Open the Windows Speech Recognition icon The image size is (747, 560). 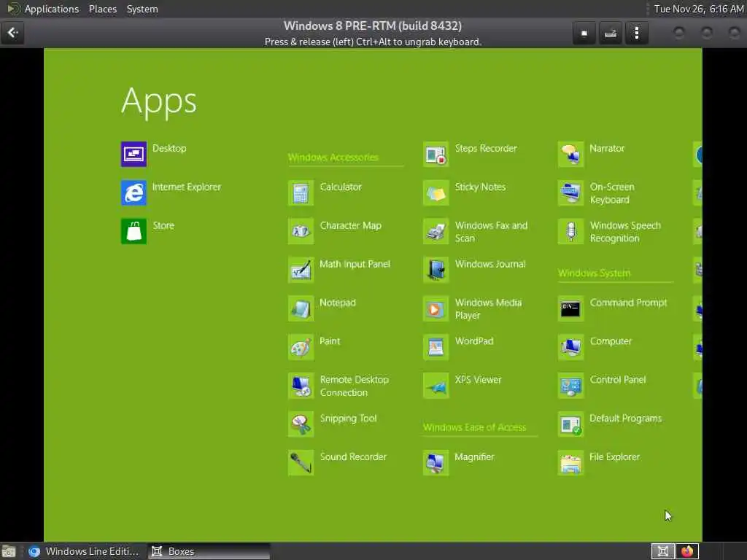pos(570,231)
